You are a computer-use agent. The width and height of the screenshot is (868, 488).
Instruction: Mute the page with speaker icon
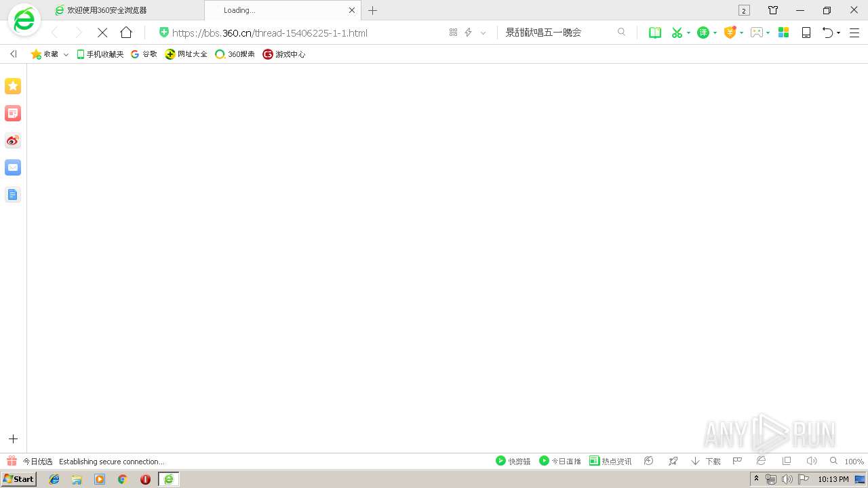point(812,461)
